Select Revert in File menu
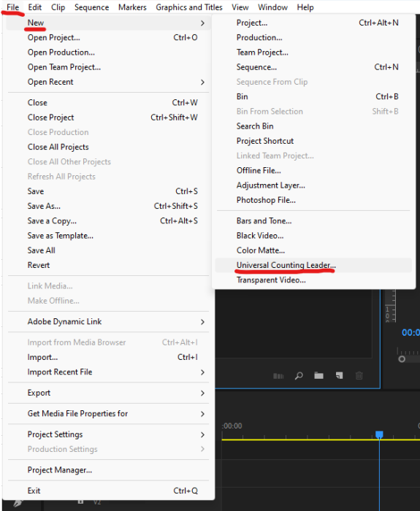Viewport: 420px width, 511px height. (108, 265)
